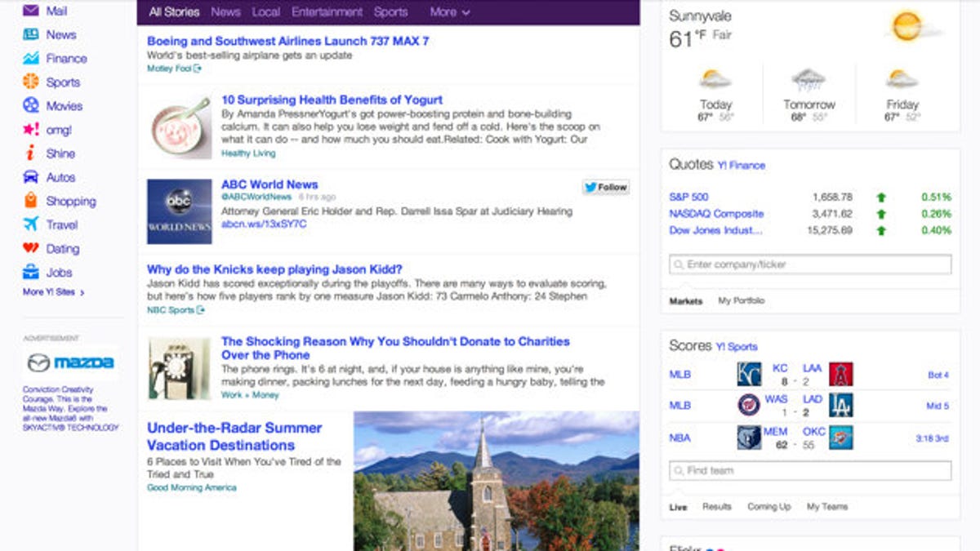Click the S&P 500 quote link
Screen dimensions: 980x551
tap(688, 197)
